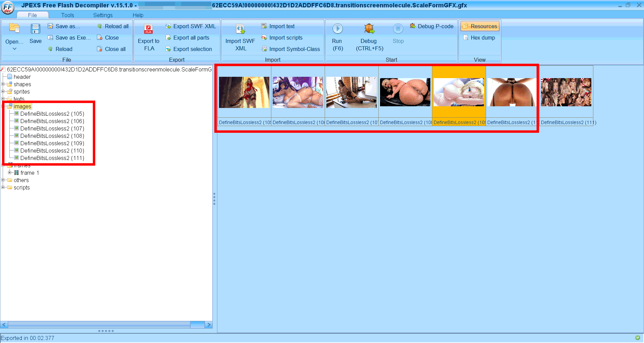Screen dimensions: 644x343
Task: Select DefineBitsLossless2 (111) in tree
Action: 52,158
